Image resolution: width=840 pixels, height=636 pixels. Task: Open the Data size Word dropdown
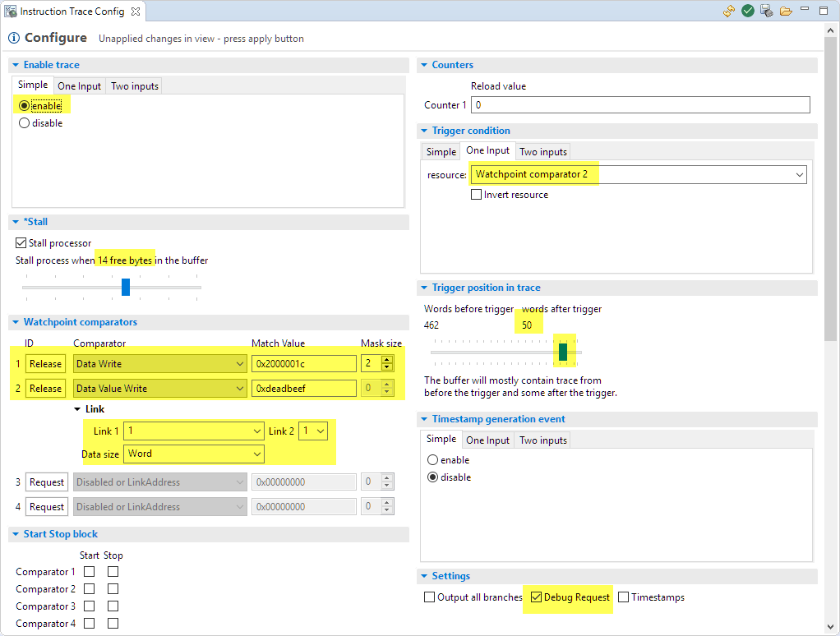coord(256,454)
